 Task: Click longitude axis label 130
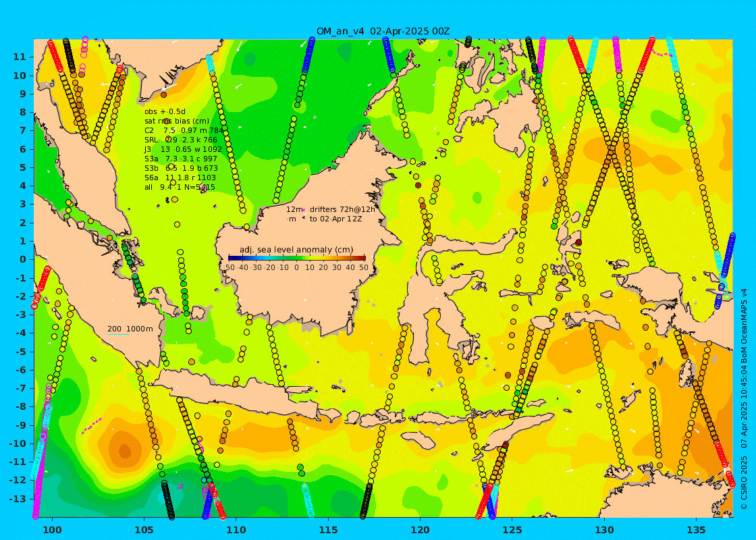(605, 530)
